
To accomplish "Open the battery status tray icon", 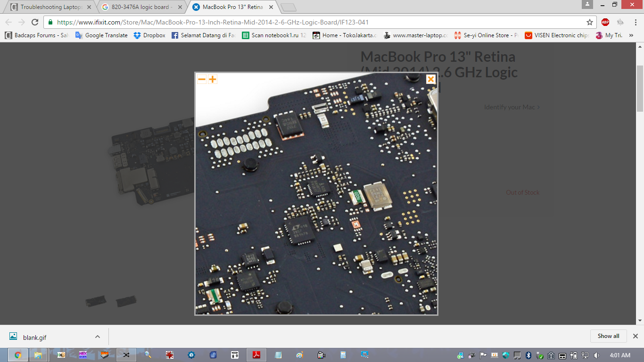I will [574, 355].
